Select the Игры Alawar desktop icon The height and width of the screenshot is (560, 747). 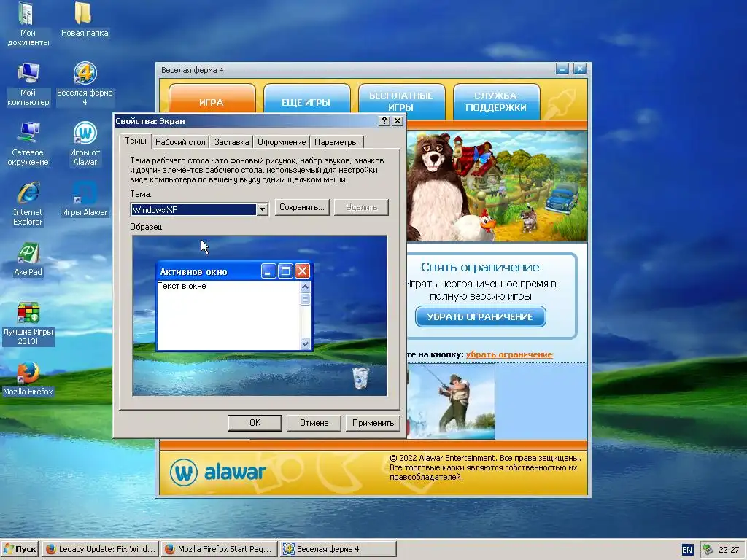(x=85, y=199)
